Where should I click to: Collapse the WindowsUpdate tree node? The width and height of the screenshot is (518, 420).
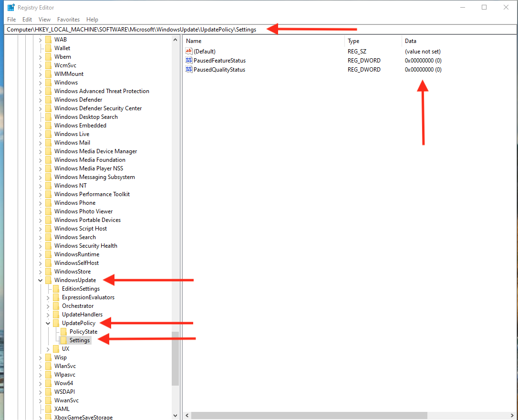click(40, 280)
